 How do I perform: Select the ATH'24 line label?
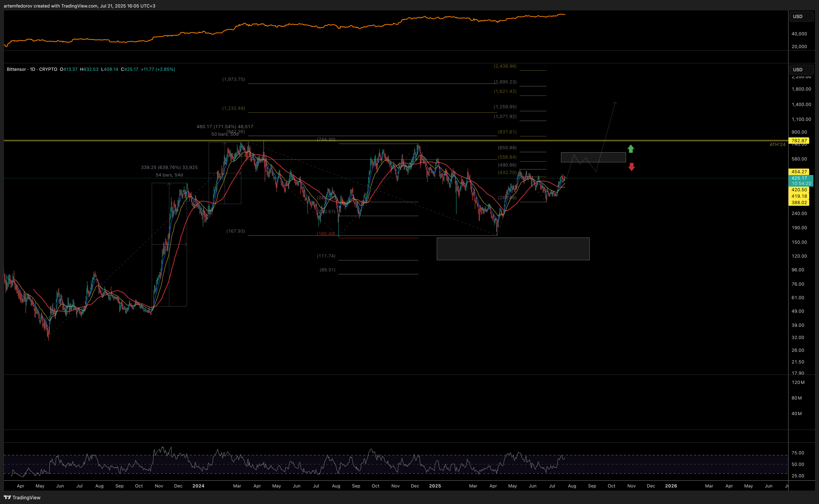pos(777,144)
